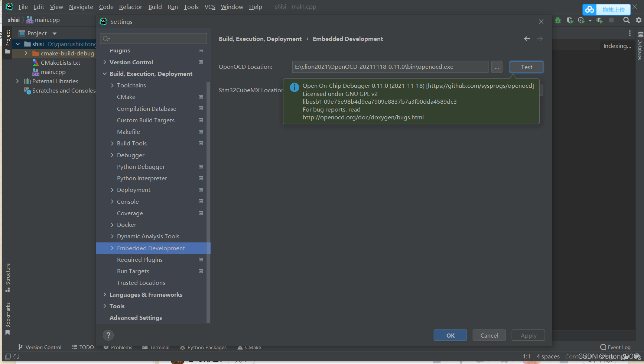The width and height of the screenshot is (644, 364).
Task: Expand External Libraries node
Action: pyautogui.click(x=17, y=81)
